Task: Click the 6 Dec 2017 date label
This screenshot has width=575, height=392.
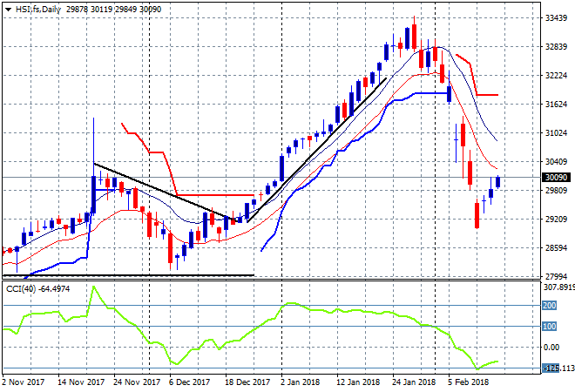Action: point(189,382)
